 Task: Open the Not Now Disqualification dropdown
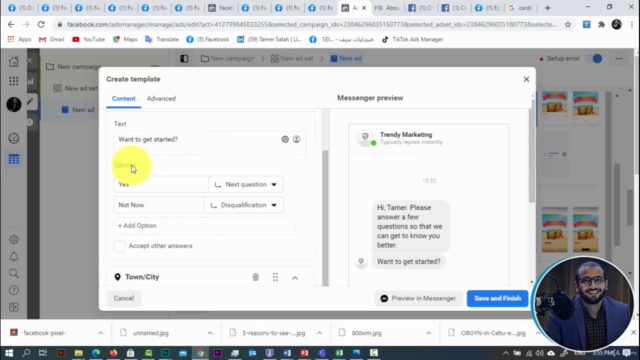244,205
